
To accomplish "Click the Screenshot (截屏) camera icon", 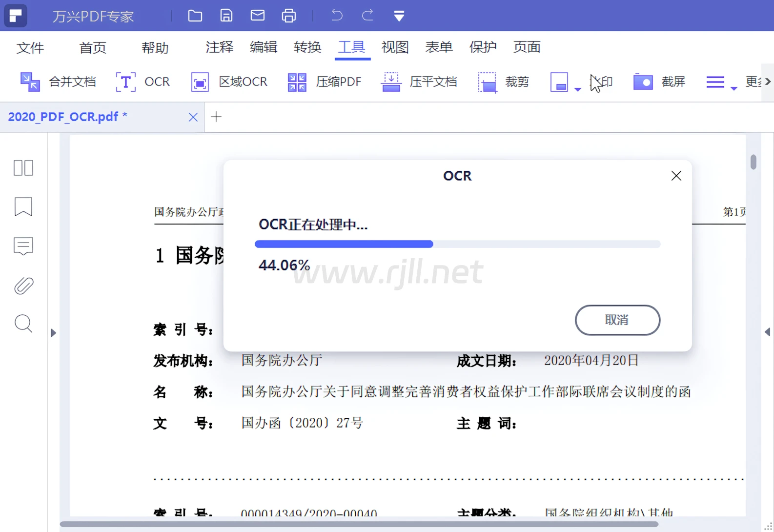I will 643,82.
